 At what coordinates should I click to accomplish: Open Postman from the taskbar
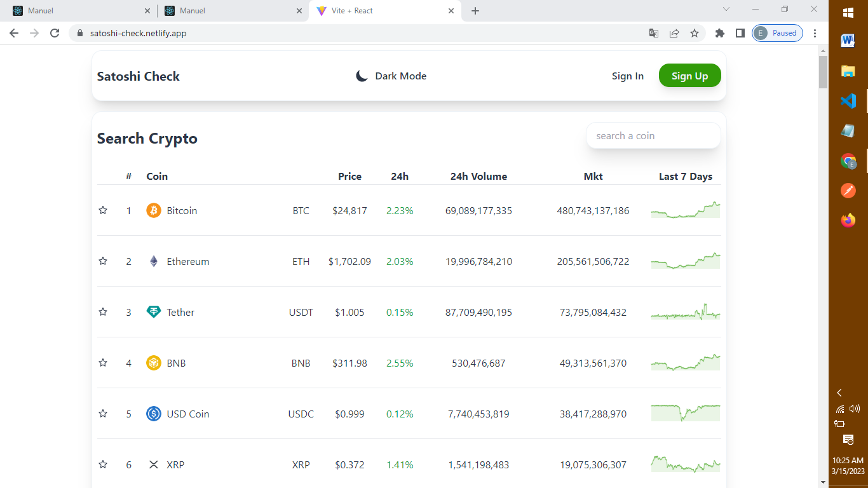(x=848, y=191)
